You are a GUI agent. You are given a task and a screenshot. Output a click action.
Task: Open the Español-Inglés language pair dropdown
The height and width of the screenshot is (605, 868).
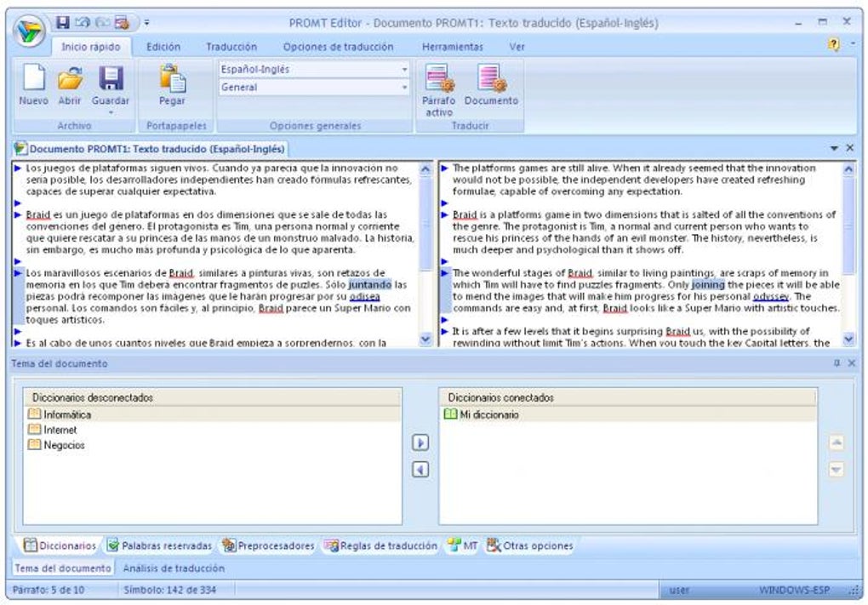(x=403, y=69)
